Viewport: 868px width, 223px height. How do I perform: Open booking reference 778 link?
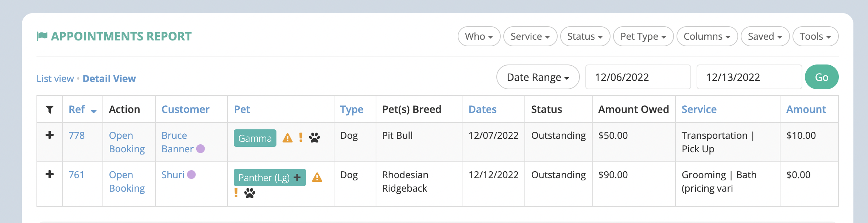(77, 136)
